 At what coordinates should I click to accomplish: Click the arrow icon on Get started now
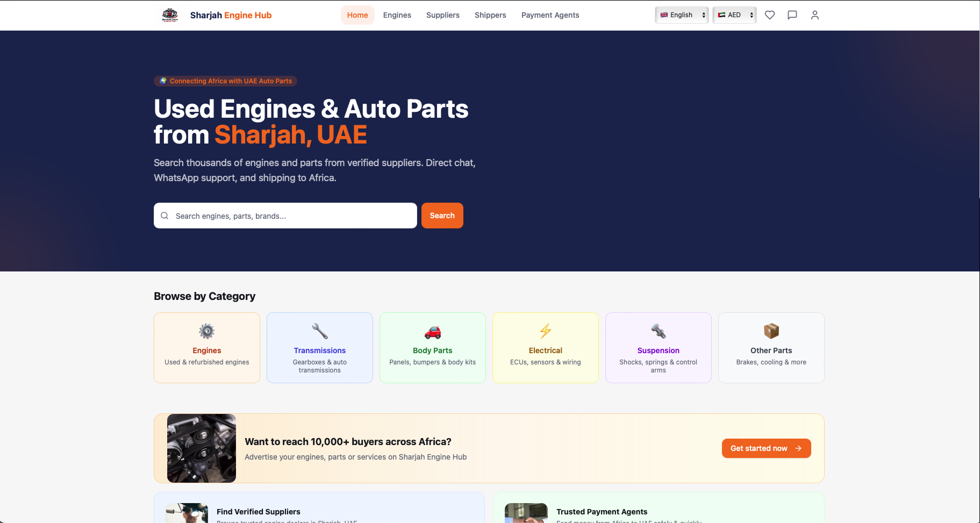[798, 448]
